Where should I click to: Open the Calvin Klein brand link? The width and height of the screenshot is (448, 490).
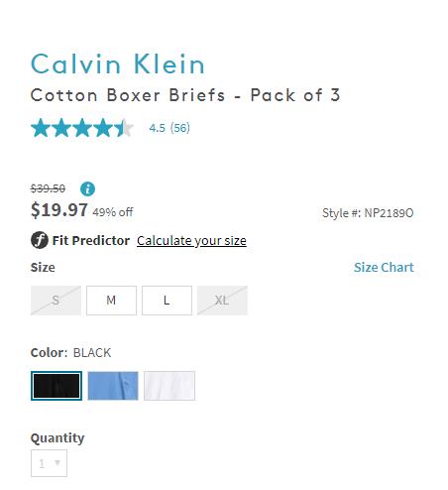[118, 63]
